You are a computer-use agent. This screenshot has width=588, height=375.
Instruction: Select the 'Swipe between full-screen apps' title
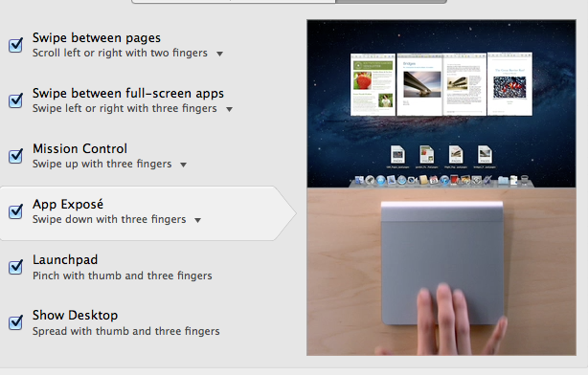[x=128, y=94]
